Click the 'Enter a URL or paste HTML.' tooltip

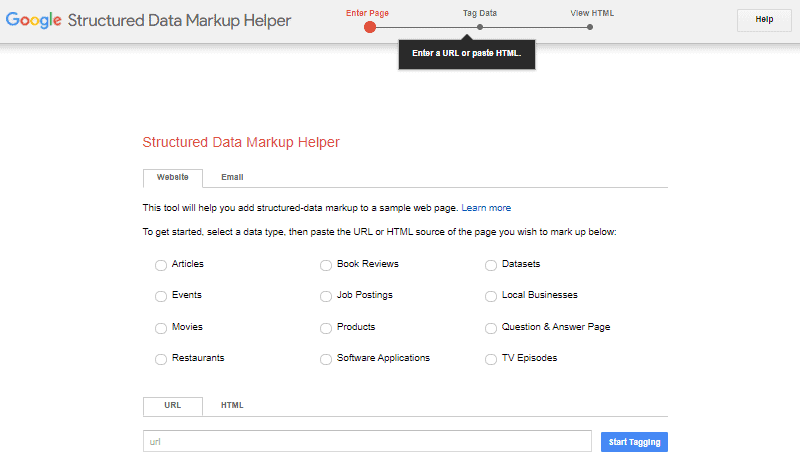467,54
